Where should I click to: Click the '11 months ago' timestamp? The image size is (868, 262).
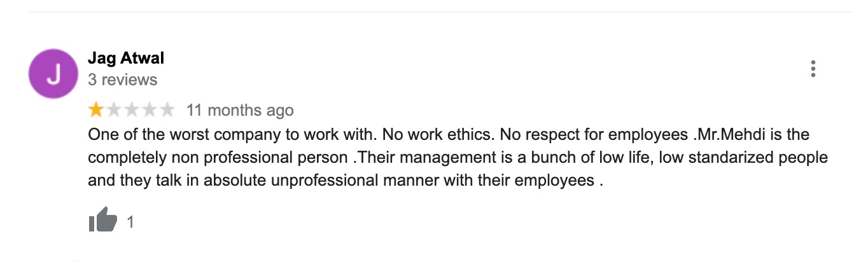point(240,111)
